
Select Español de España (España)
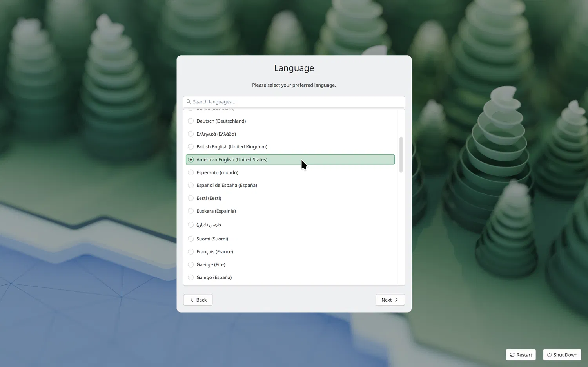[x=290, y=185]
